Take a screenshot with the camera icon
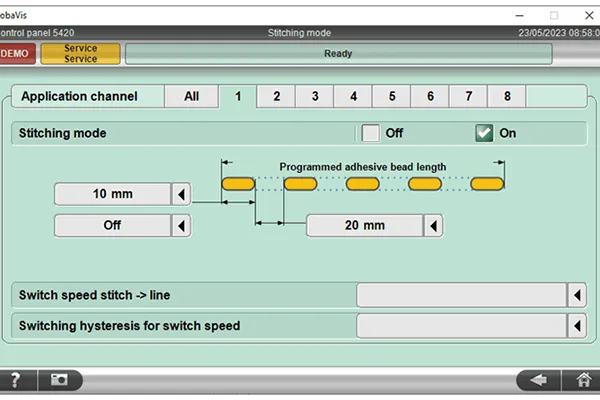 coord(60,380)
